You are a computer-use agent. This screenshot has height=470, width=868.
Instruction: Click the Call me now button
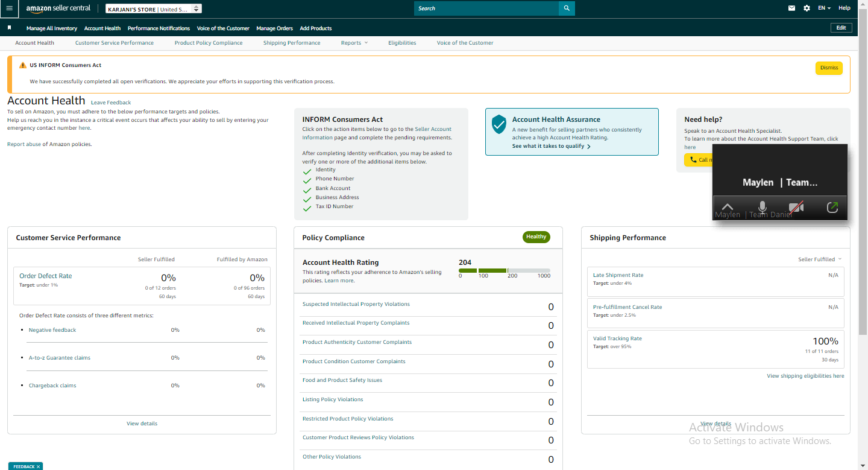[x=699, y=160]
